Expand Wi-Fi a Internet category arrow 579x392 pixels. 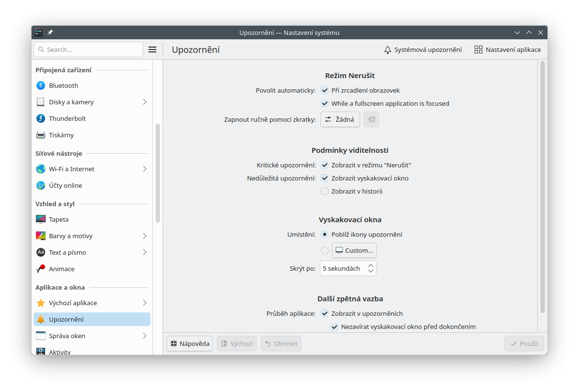145,169
